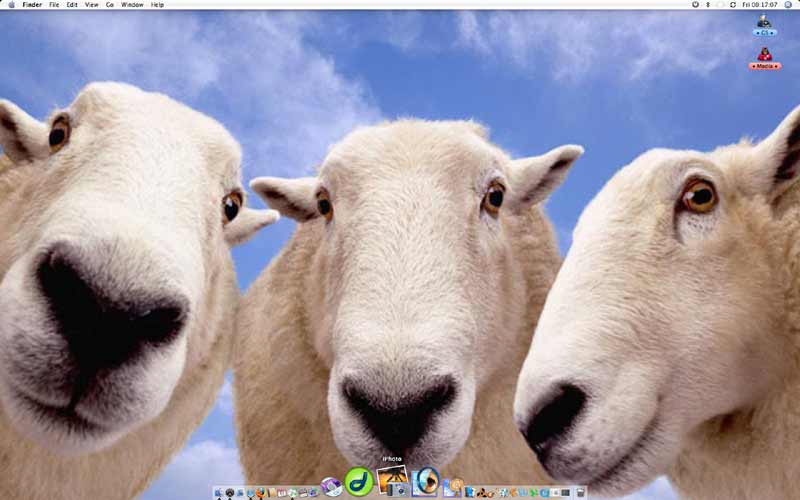Open the File menu
Screen dimensions: 800x500
pyautogui.click(x=54, y=5)
